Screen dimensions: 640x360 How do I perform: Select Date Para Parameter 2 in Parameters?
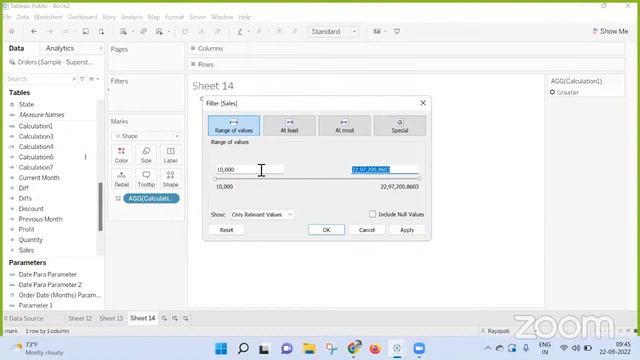click(50, 284)
